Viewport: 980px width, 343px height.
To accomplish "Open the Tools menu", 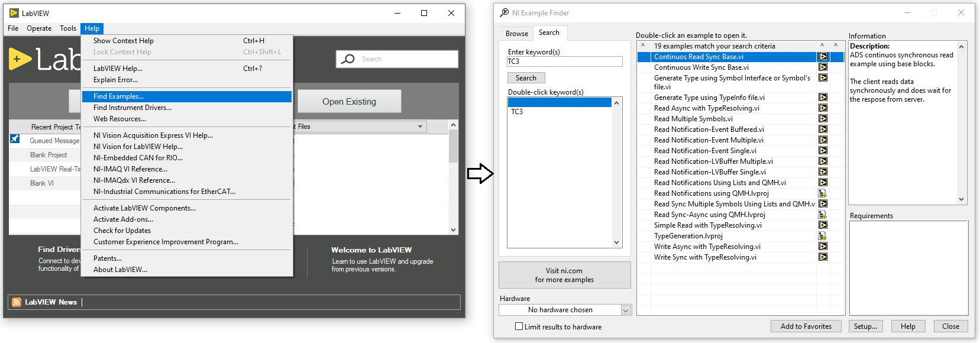I will coord(68,28).
